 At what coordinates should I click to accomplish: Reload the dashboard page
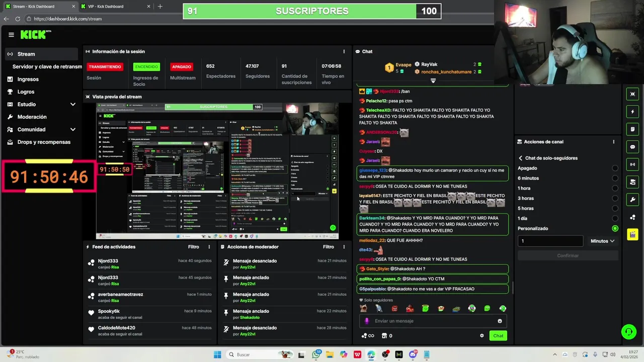tap(18, 19)
